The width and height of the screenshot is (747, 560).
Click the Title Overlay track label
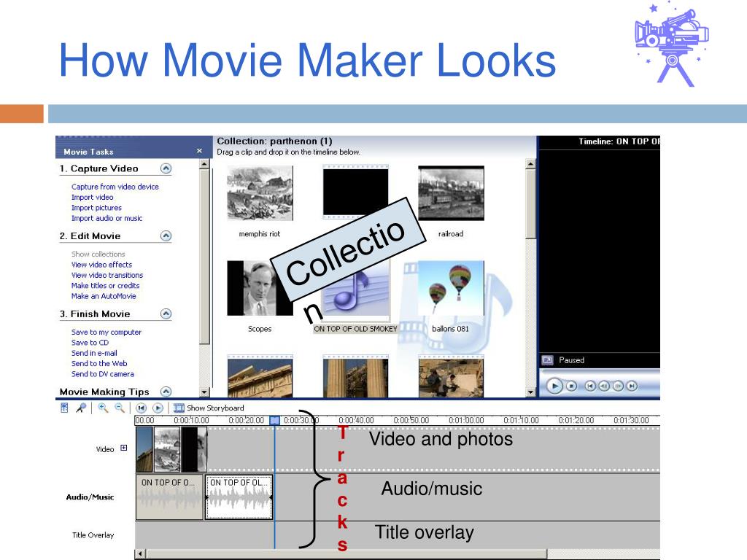93,535
